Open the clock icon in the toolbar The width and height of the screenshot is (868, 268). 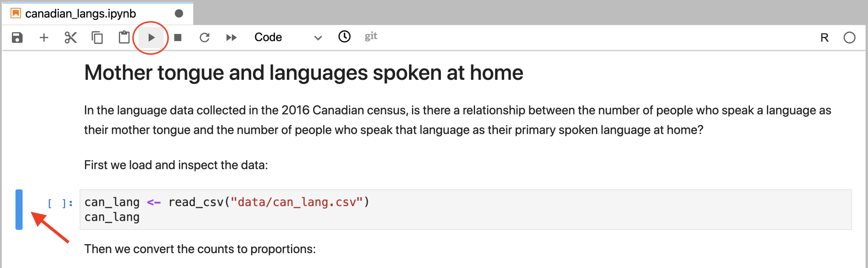(x=344, y=36)
